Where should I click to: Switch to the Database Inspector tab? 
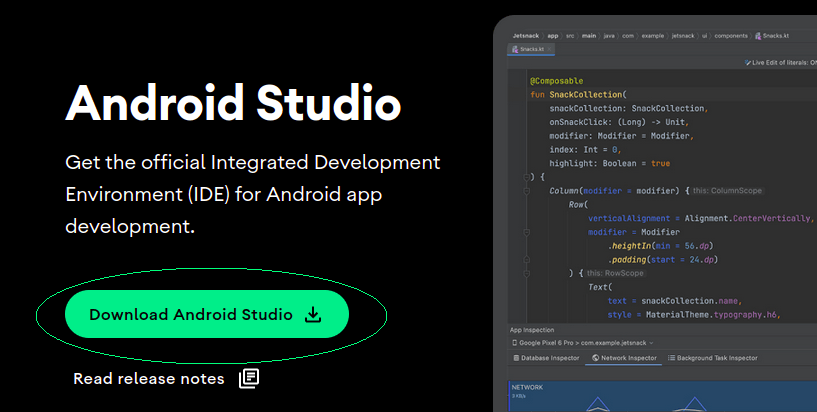(x=547, y=358)
